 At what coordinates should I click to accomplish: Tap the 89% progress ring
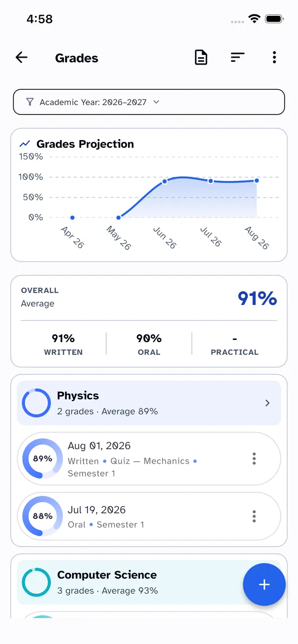[x=42, y=458]
